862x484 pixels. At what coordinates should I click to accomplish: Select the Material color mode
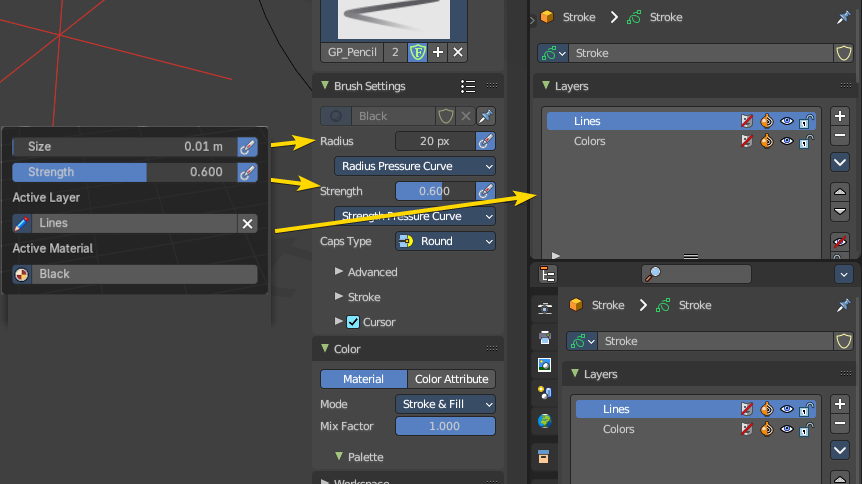363,379
